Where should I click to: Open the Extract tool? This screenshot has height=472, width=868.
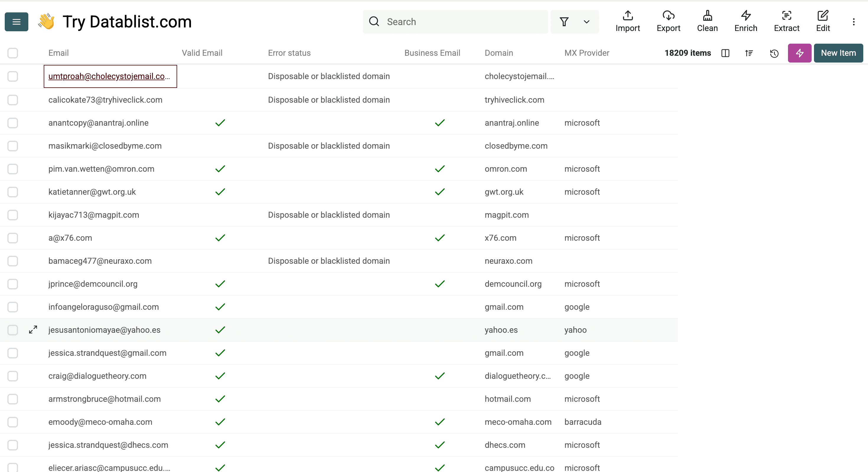click(x=787, y=21)
